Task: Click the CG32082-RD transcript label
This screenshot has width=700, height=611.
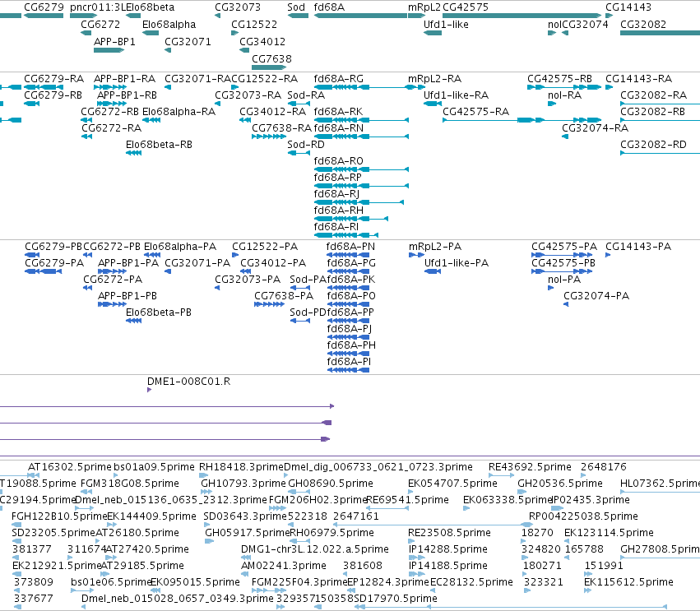Action: [x=653, y=145]
